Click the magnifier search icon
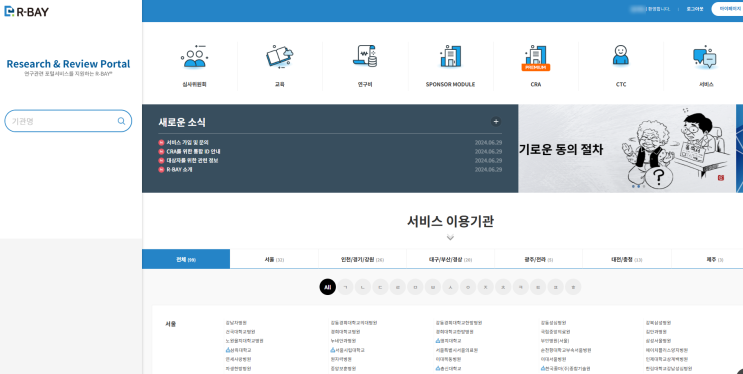The height and width of the screenshot is (374, 743). pyautogui.click(x=121, y=121)
